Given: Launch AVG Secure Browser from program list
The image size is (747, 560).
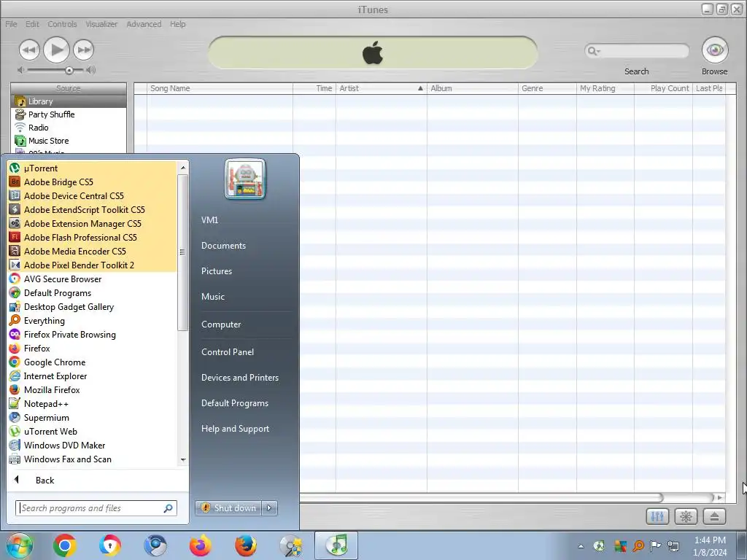Looking at the screenshot, I should [x=93, y=279].
